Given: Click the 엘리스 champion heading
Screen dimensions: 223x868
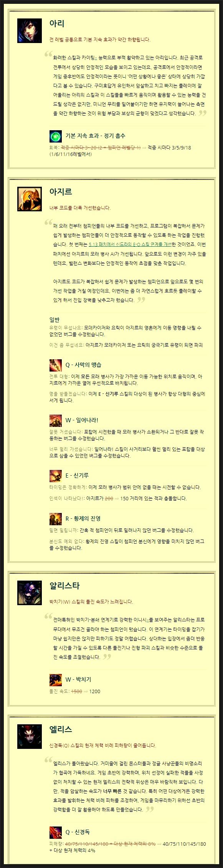Looking at the screenshot, I should 61,729.
